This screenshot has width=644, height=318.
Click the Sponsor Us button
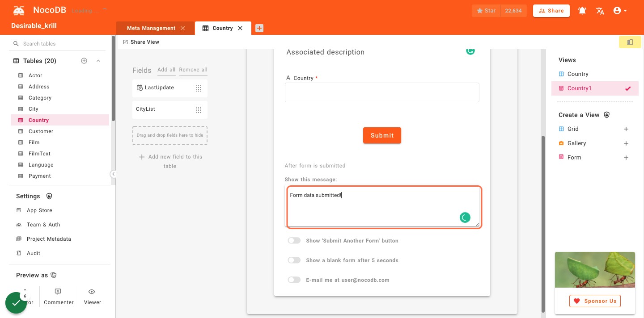(595, 301)
